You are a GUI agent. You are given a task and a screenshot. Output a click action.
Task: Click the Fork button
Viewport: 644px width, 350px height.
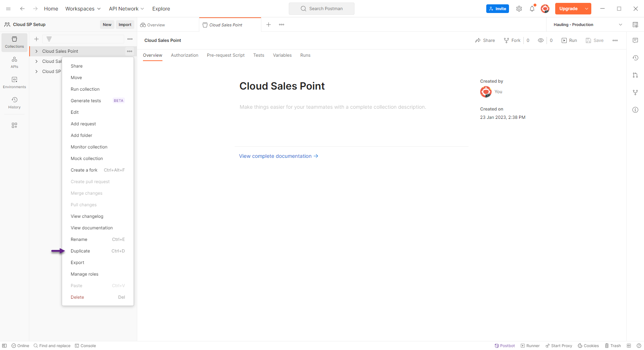(x=512, y=40)
